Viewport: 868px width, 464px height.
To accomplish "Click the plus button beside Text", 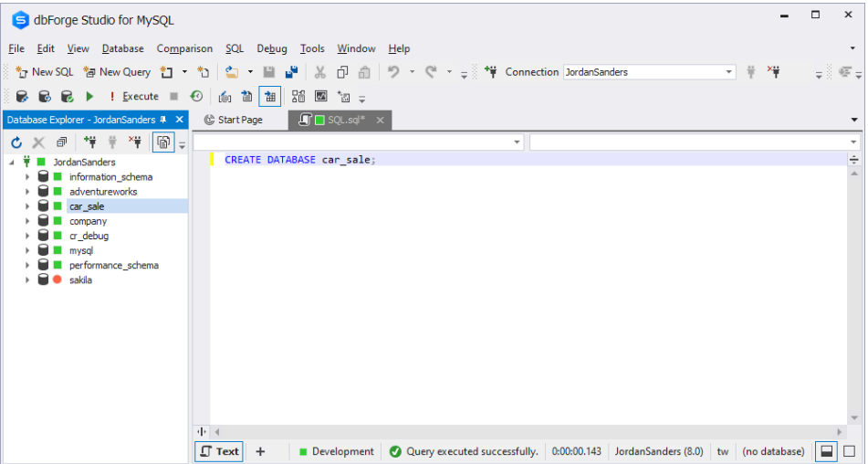I will (x=260, y=452).
